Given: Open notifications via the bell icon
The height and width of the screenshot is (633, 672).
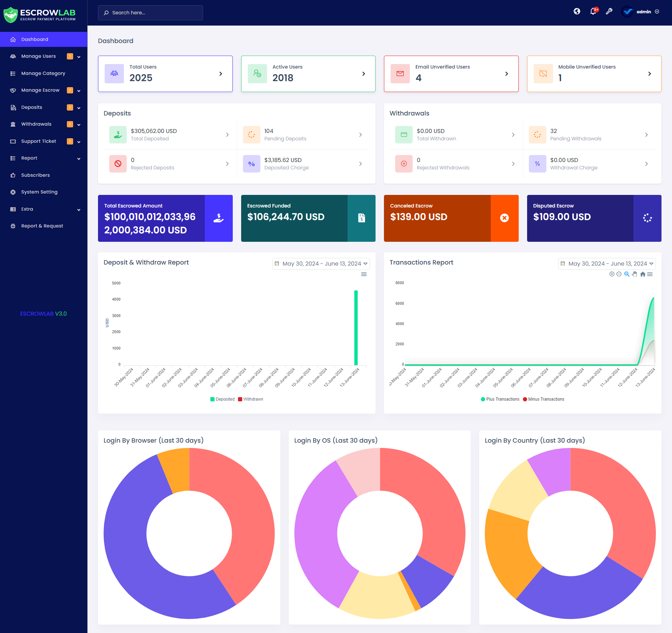Looking at the screenshot, I should [x=593, y=12].
